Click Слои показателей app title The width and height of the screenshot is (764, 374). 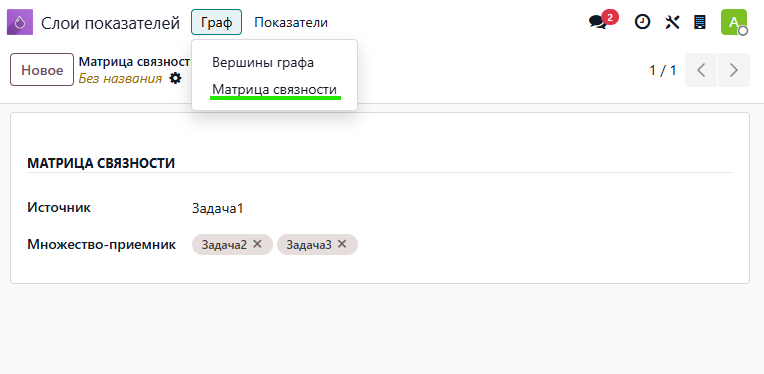(x=110, y=22)
